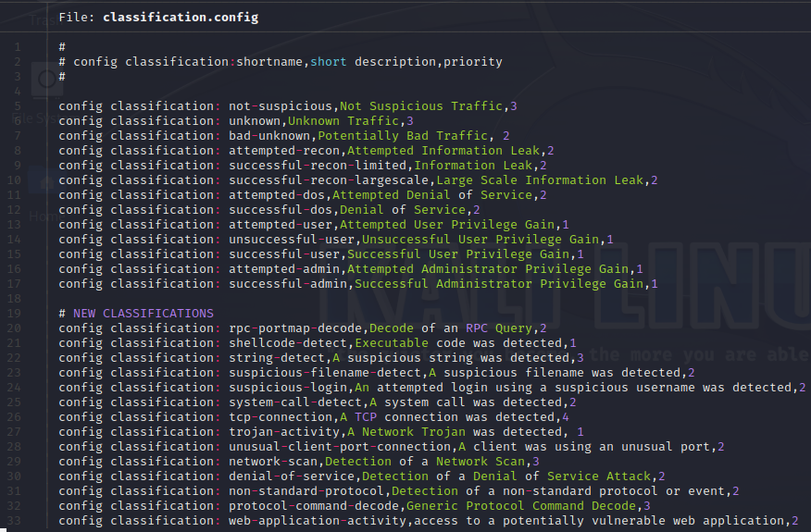Click 'Executable code was detected' description
The image size is (811, 532).
[x=457, y=342]
